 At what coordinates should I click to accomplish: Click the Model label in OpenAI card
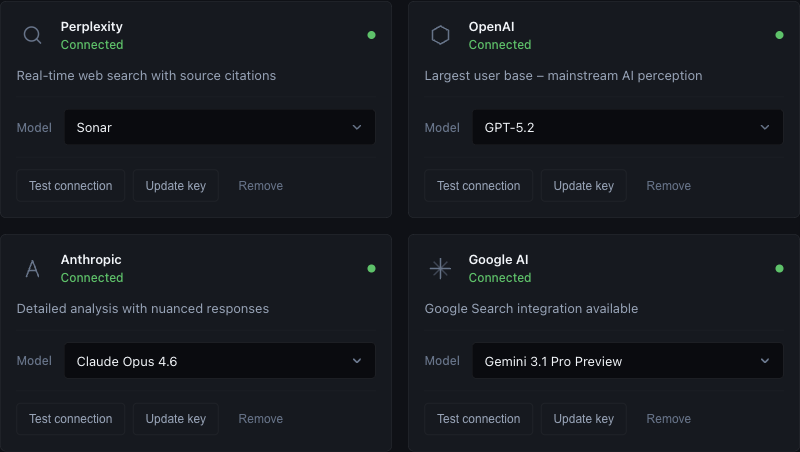[442, 128]
